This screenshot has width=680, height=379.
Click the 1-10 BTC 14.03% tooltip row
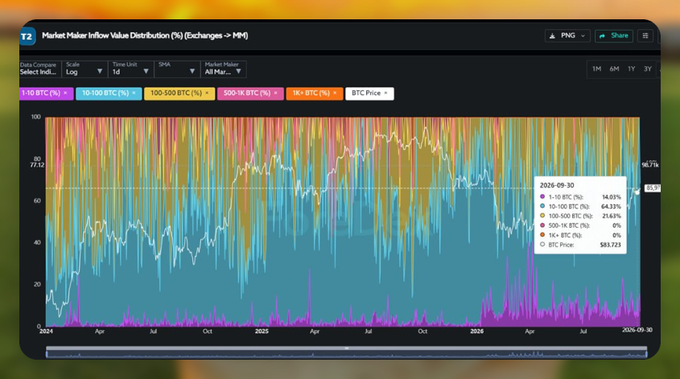(x=580, y=197)
